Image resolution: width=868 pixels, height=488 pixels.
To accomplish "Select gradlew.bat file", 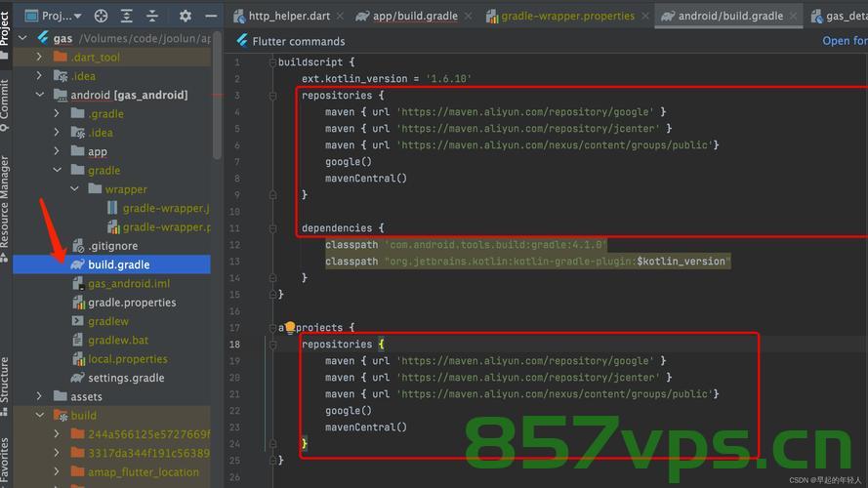I will tap(110, 340).
